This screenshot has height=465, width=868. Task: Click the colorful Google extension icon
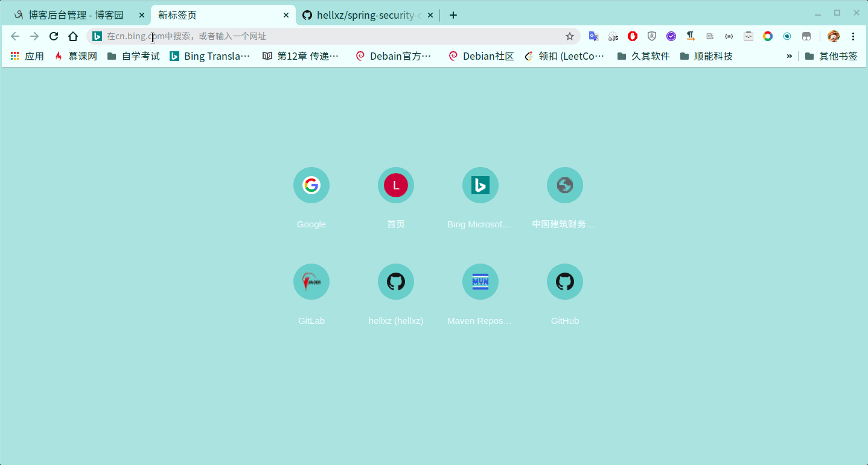[768, 36]
